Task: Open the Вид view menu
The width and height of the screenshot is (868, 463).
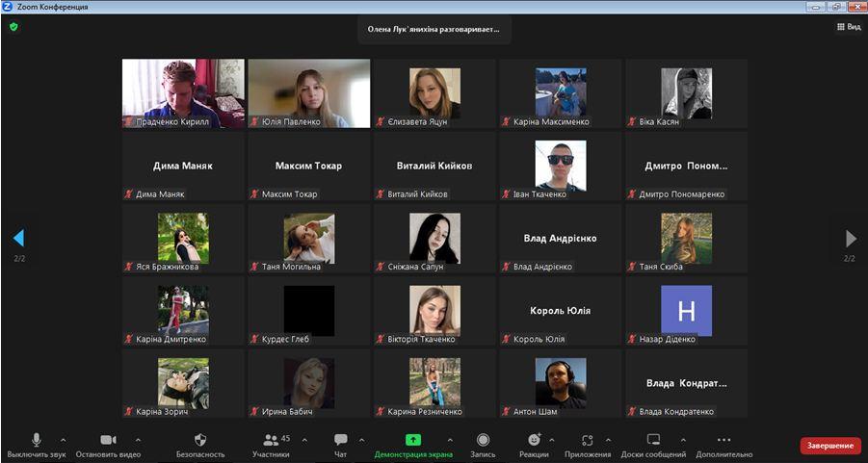Action: tap(848, 27)
